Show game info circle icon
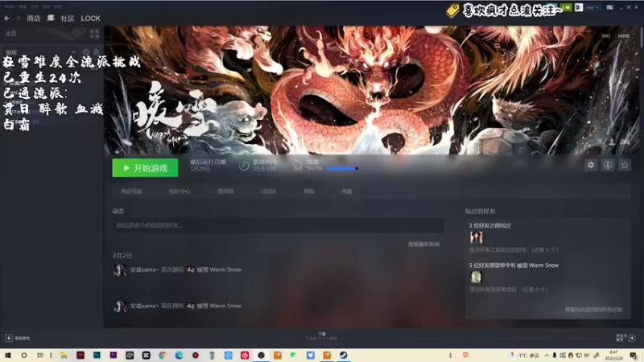 608,165
